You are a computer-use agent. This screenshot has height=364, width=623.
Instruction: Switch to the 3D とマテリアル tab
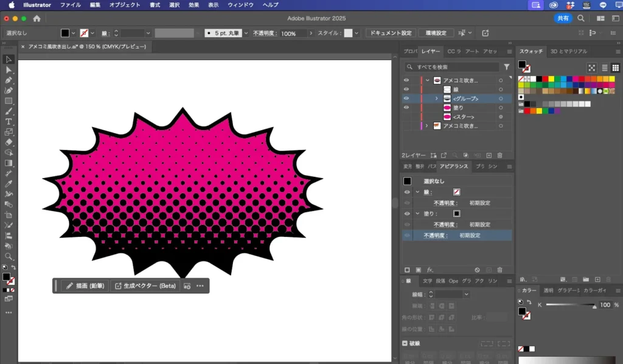tap(568, 52)
